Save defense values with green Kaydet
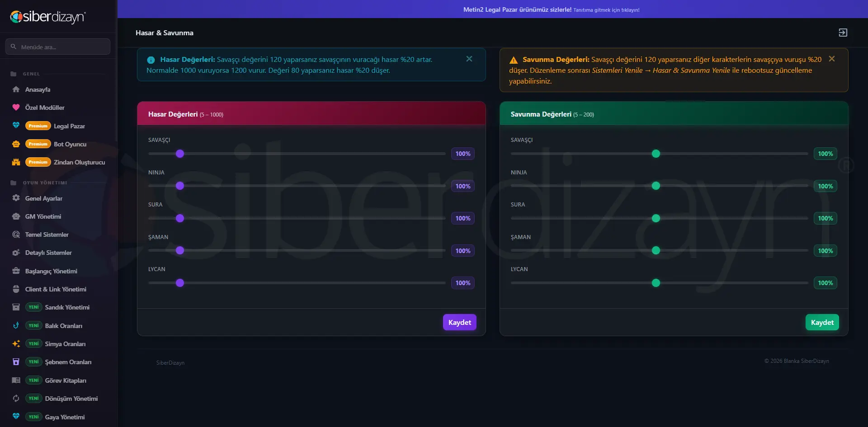 (x=822, y=322)
